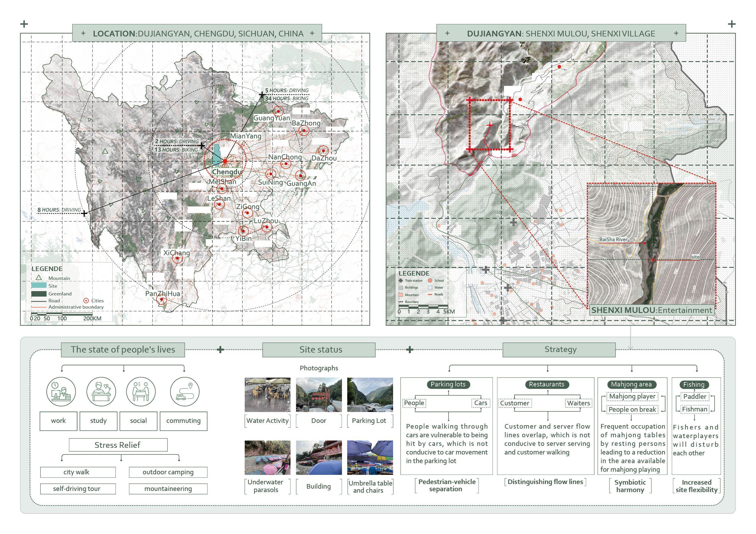Click the Mountain triangle legend symbol

click(x=39, y=278)
